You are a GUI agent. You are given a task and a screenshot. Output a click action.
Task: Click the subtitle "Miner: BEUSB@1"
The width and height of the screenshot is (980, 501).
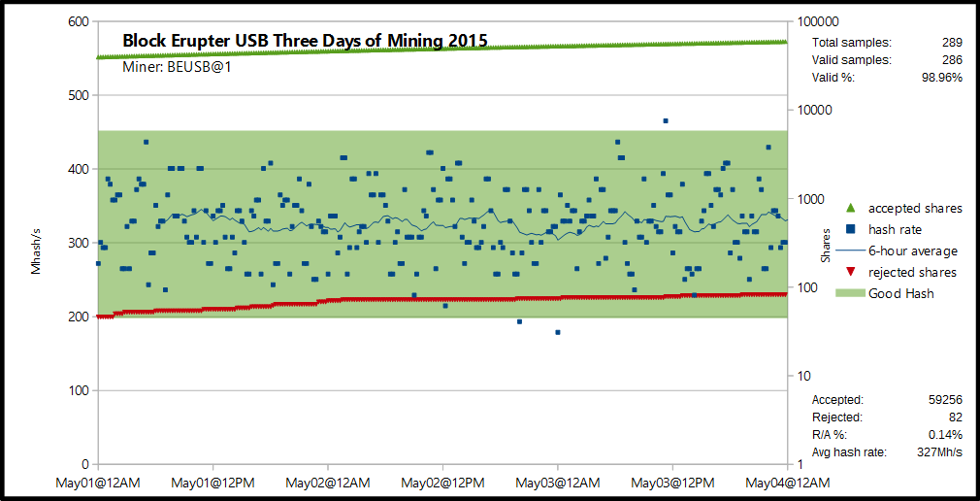click(x=177, y=67)
